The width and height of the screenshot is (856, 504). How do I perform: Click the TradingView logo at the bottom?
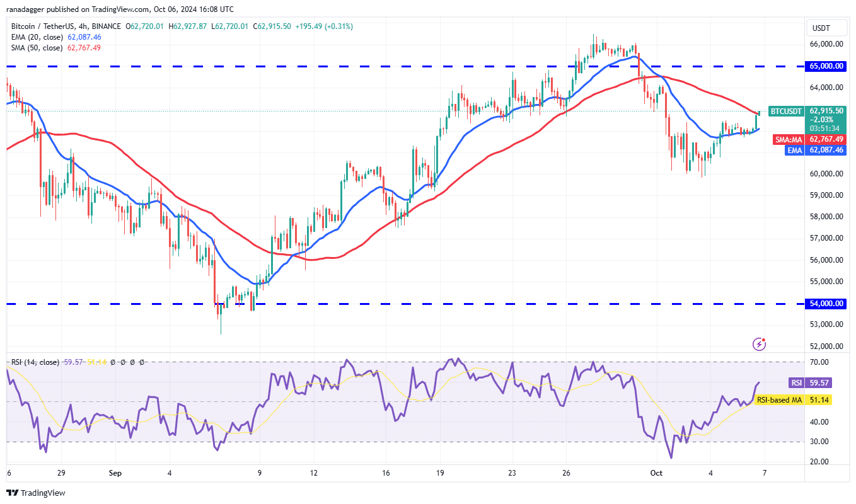pyautogui.click(x=36, y=493)
